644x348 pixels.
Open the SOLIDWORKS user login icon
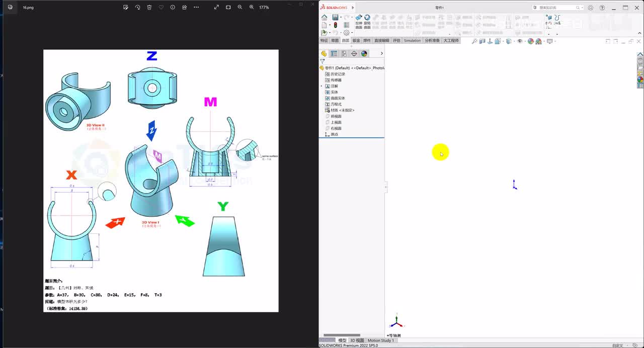[x=591, y=8]
